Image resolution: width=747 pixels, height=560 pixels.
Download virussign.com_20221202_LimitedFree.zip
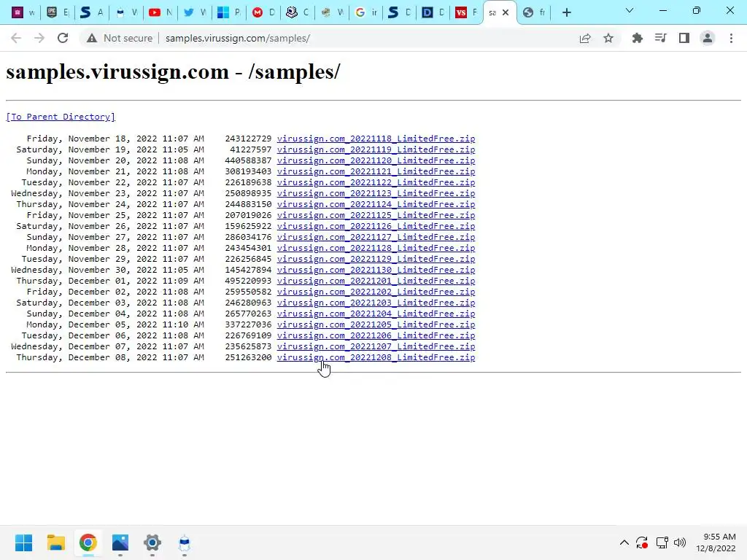[x=376, y=292]
